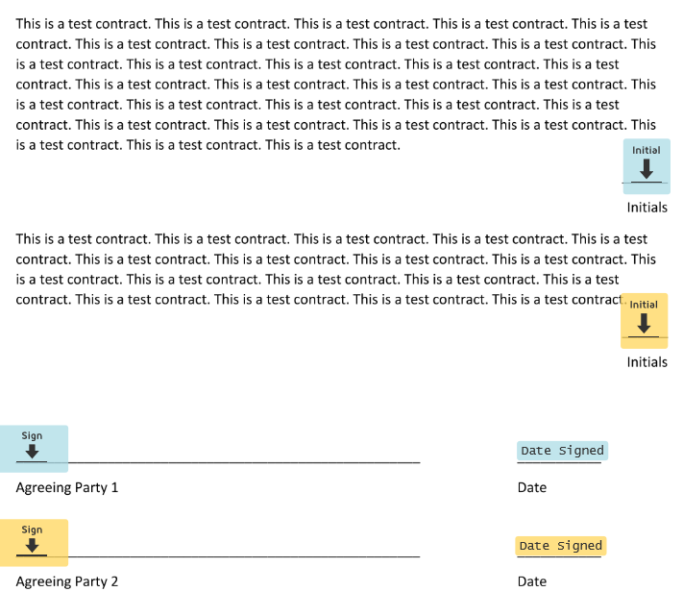Screen dimensions: 683x616
Task: Click the Date label beside Agreeing Party 1
Action: (x=531, y=487)
